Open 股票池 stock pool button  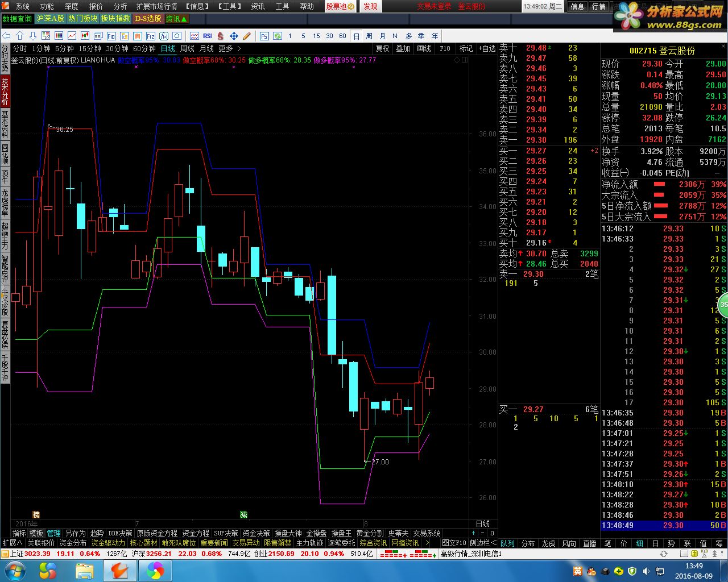[340, 6]
